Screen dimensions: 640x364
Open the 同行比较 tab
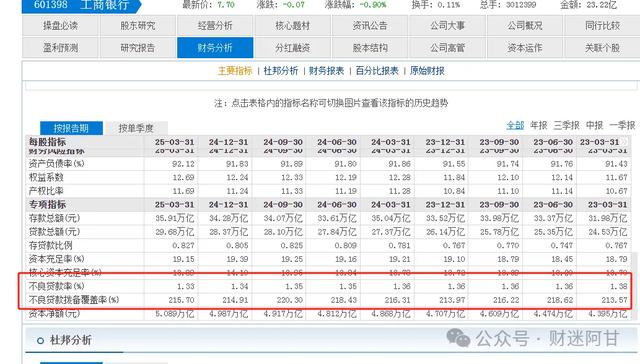coord(602,26)
